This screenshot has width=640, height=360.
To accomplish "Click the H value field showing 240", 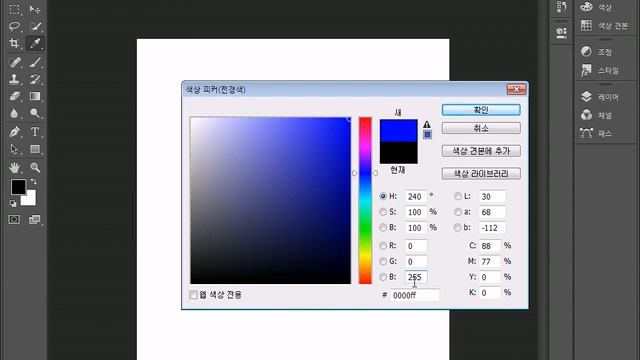I will tap(416, 196).
